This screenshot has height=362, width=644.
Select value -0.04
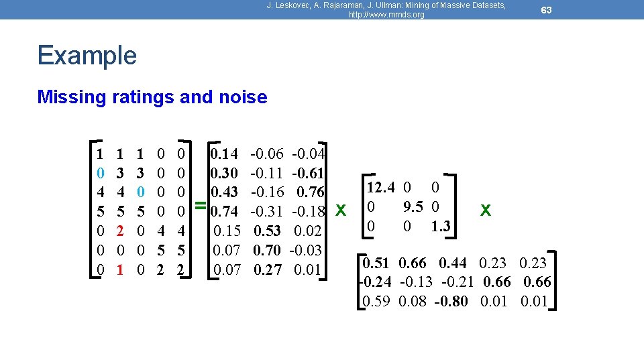[x=308, y=154]
